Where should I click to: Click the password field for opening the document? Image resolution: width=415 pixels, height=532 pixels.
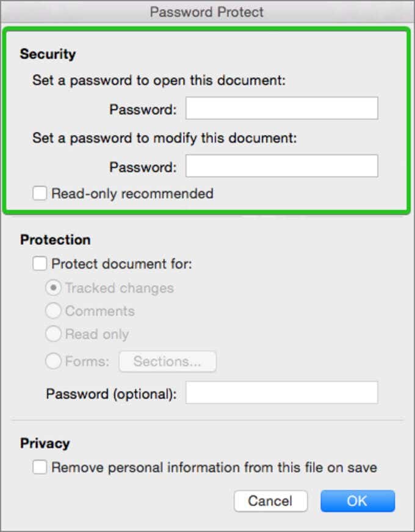coord(281,107)
